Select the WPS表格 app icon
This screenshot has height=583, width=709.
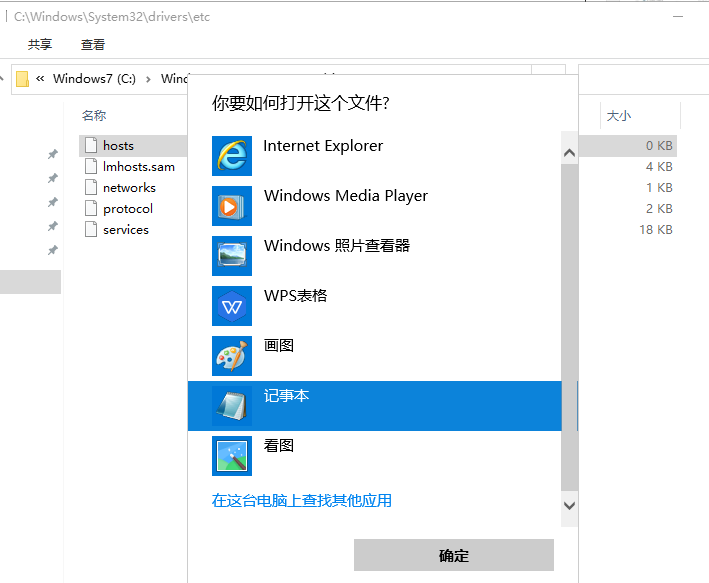tap(232, 306)
